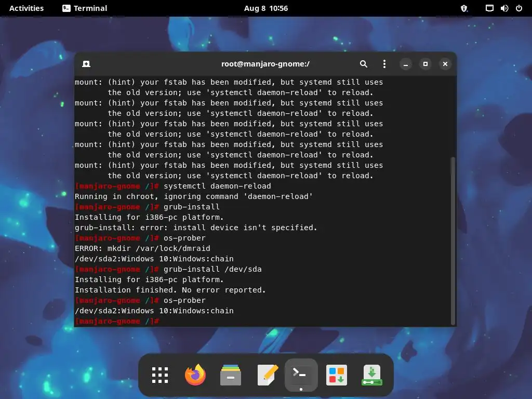Maximize the terminal window

click(x=425, y=64)
